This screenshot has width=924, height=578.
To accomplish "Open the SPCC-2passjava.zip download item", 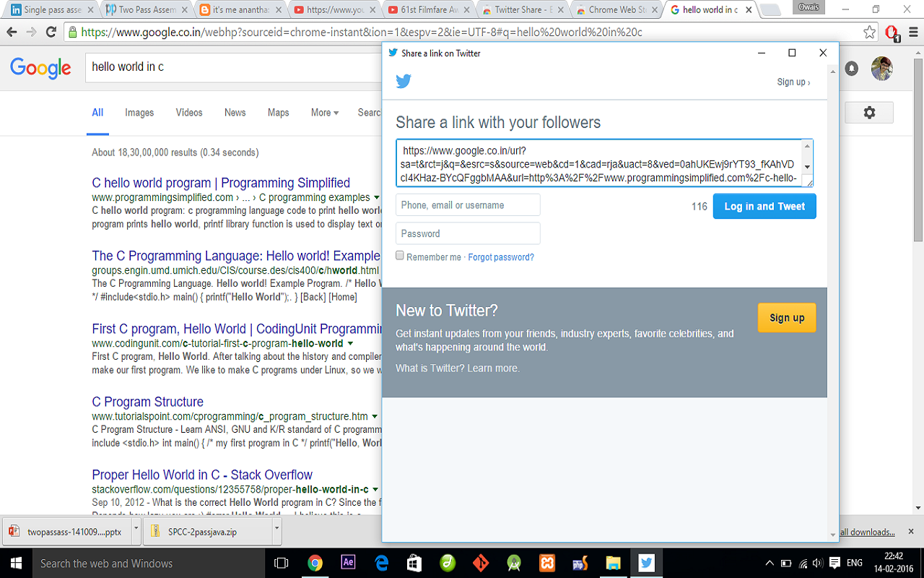I will click(x=208, y=532).
